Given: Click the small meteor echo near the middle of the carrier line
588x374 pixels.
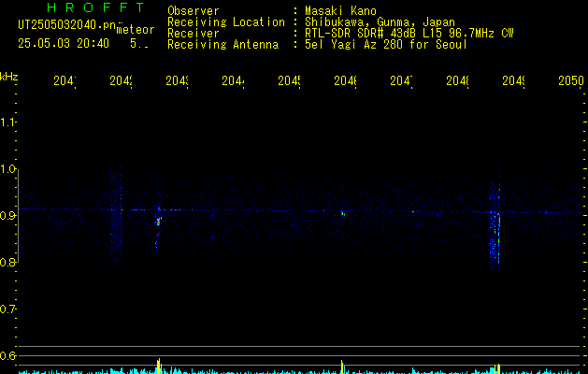Looking at the screenshot, I should 342,213.
